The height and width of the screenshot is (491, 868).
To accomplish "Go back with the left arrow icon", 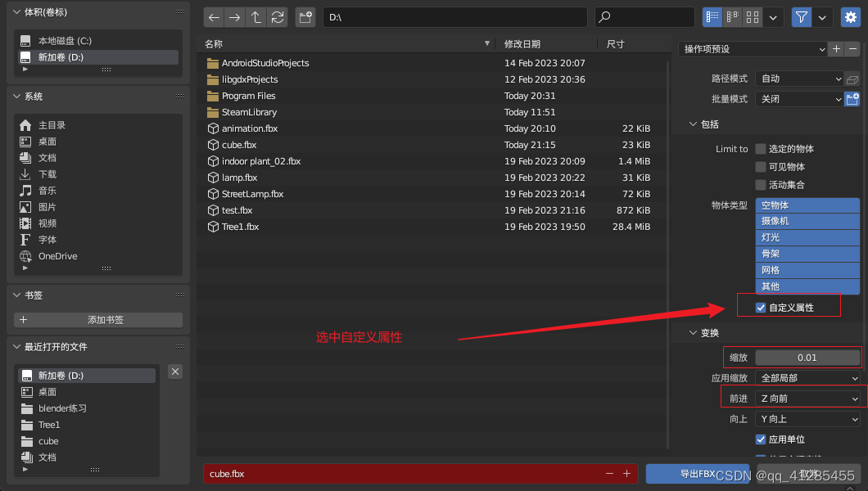I will (214, 18).
